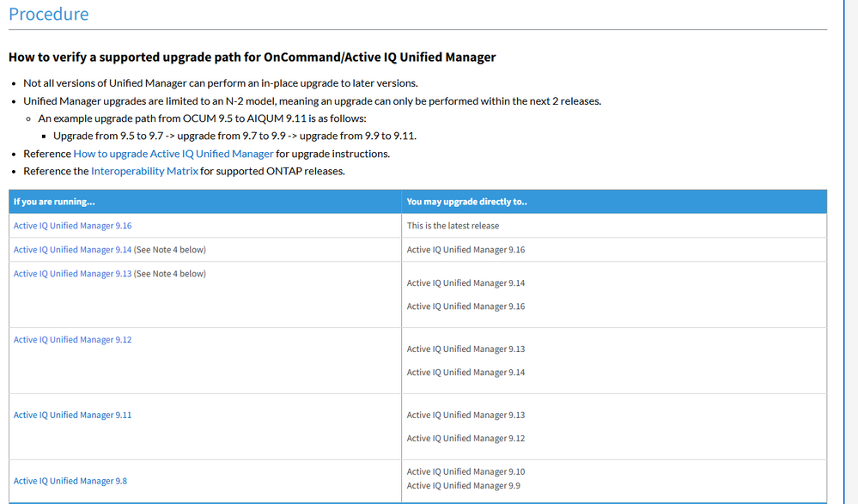
Task: Click the 9.14 upgrade target in the 9.13 row
Action: tap(466, 283)
